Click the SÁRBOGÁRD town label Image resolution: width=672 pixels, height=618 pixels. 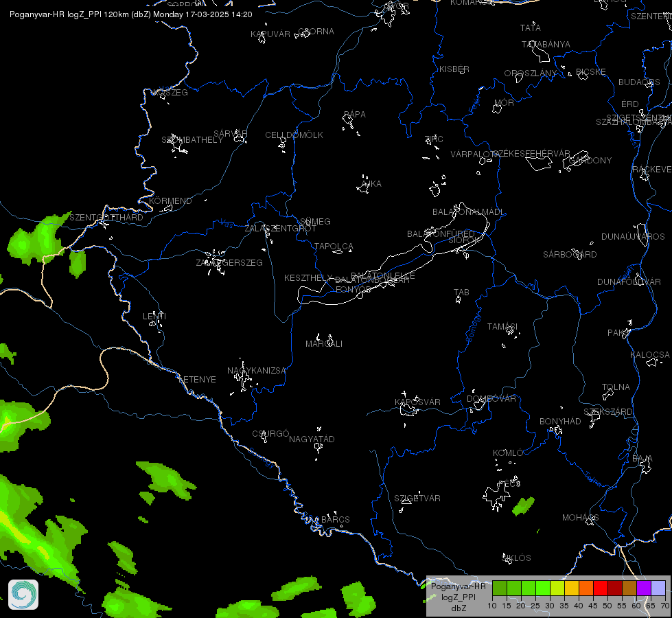point(570,255)
